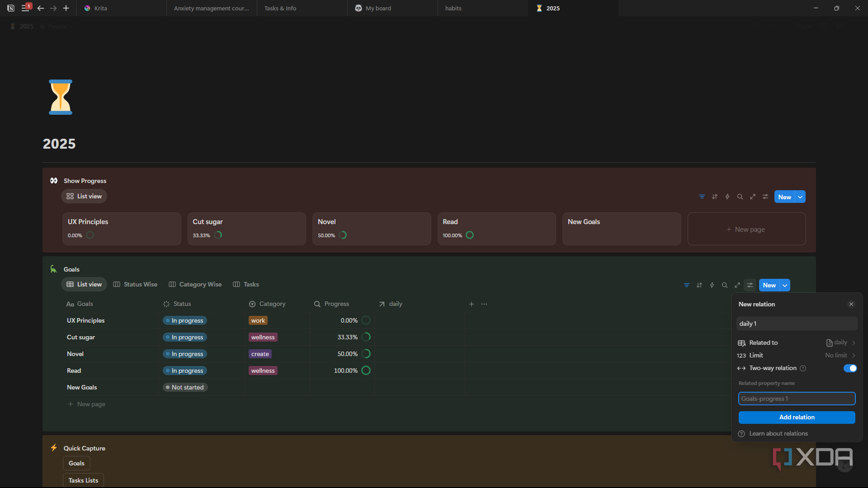The width and height of the screenshot is (868, 488).
Task: Click the Tasks Lists button
Action: click(x=83, y=480)
